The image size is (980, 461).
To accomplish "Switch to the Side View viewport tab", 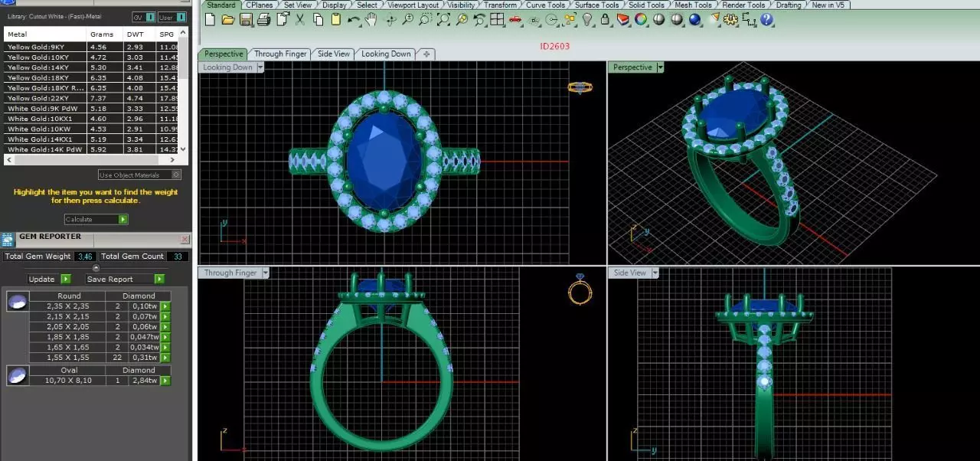I will (334, 54).
